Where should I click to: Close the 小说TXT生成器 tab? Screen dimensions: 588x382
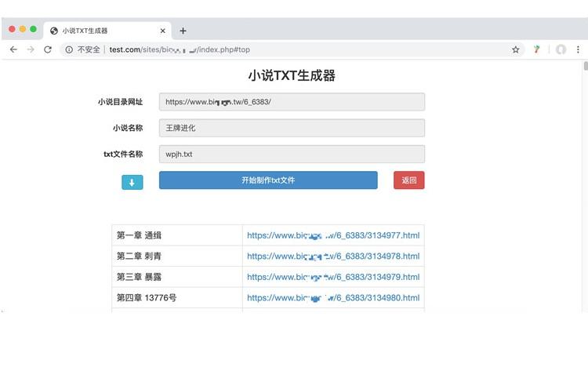(163, 31)
